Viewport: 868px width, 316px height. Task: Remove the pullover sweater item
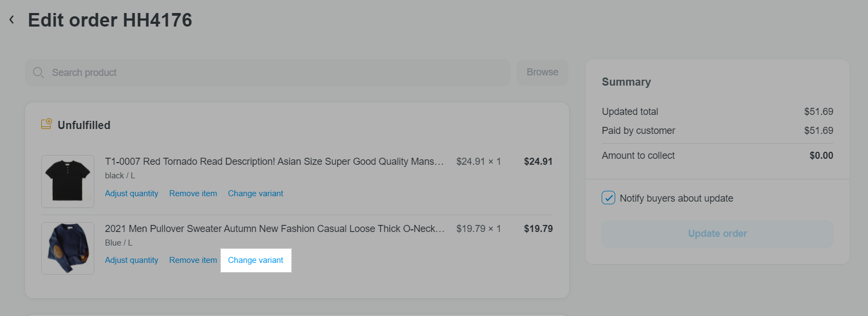[x=193, y=260]
